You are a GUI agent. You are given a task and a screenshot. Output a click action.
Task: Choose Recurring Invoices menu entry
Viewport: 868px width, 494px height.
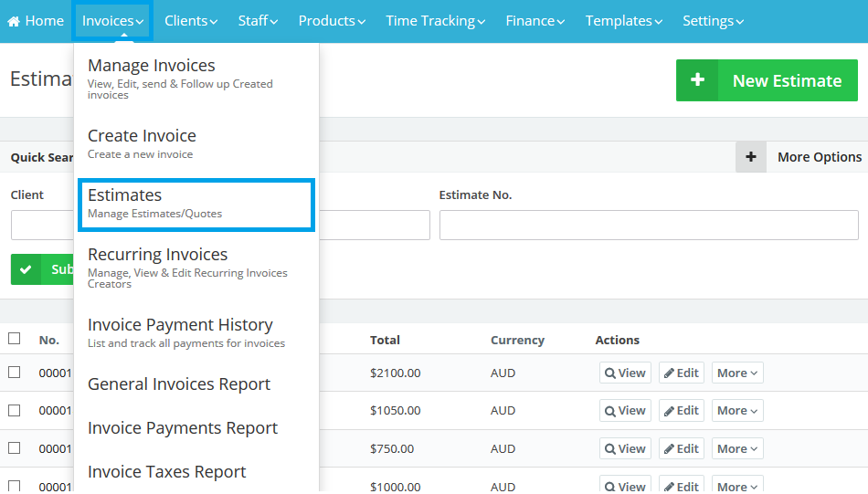[157, 255]
